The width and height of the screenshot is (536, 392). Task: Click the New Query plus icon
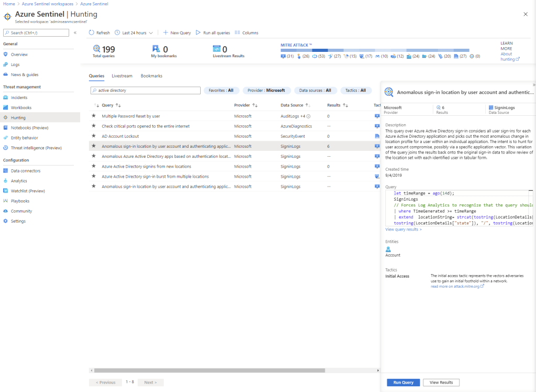[166, 32]
